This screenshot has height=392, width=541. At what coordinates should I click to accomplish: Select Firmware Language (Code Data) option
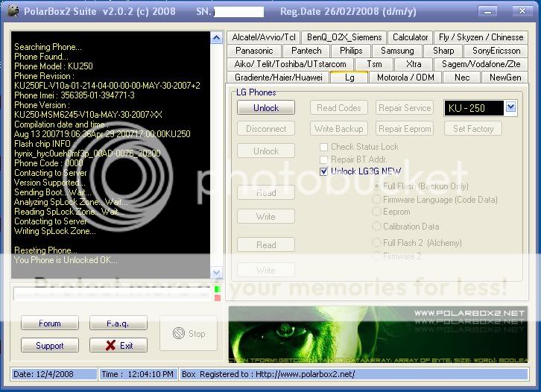point(376,200)
